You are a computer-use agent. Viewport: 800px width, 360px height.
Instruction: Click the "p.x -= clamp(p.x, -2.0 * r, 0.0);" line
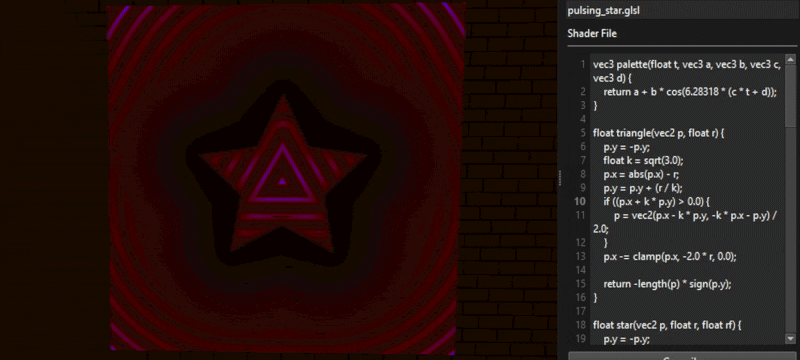pos(670,256)
